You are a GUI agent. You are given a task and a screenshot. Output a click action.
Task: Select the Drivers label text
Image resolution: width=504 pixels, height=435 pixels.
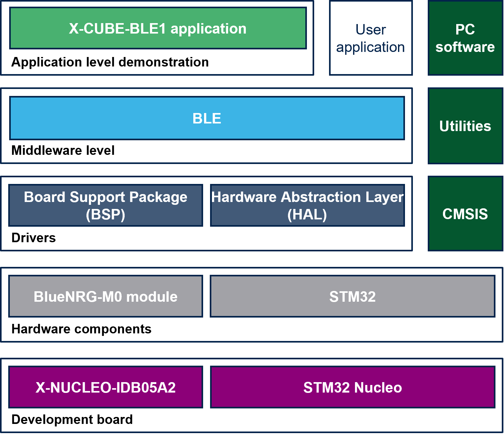coord(34,238)
